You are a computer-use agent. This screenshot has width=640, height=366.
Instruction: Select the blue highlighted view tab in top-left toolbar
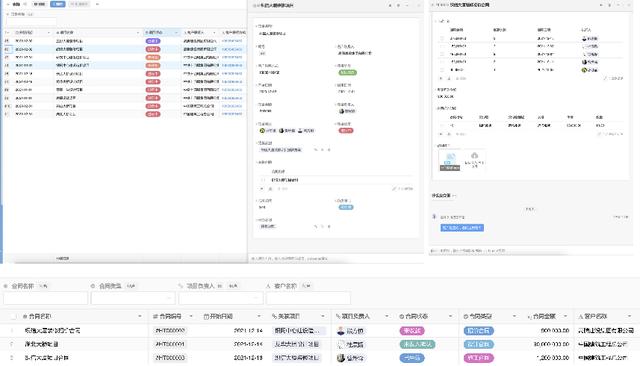click(x=58, y=4)
